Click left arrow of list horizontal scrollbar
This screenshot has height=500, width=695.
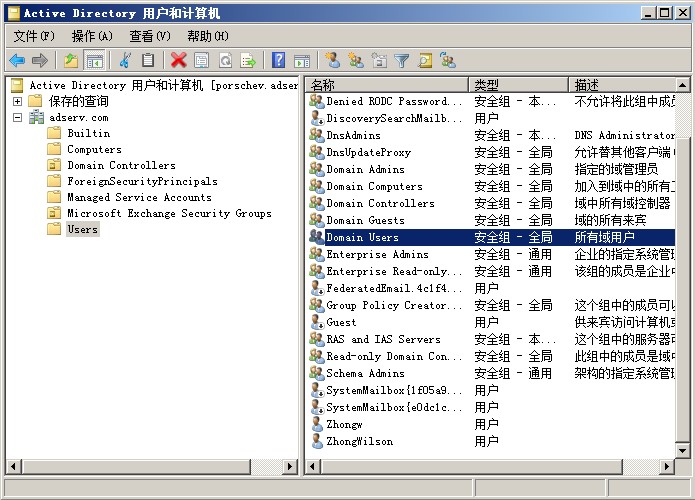coord(313,466)
